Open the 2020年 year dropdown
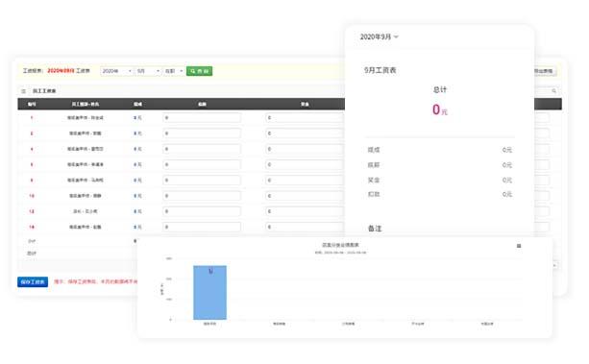 pyautogui.click(x=117, y=71)
